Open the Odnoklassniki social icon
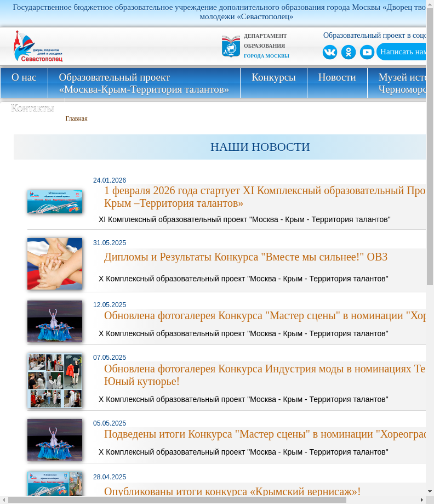Viewport: 434px width, 504px height. (x=349, y=52)
